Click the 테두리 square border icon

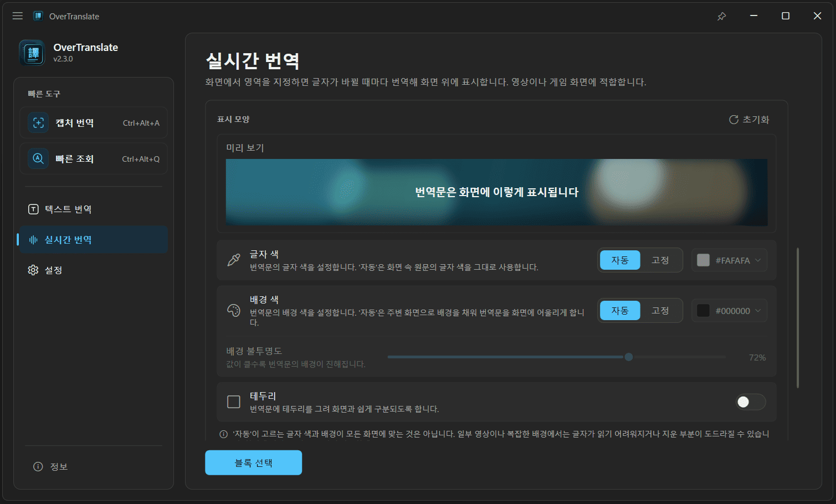click(x=234, y=402)
